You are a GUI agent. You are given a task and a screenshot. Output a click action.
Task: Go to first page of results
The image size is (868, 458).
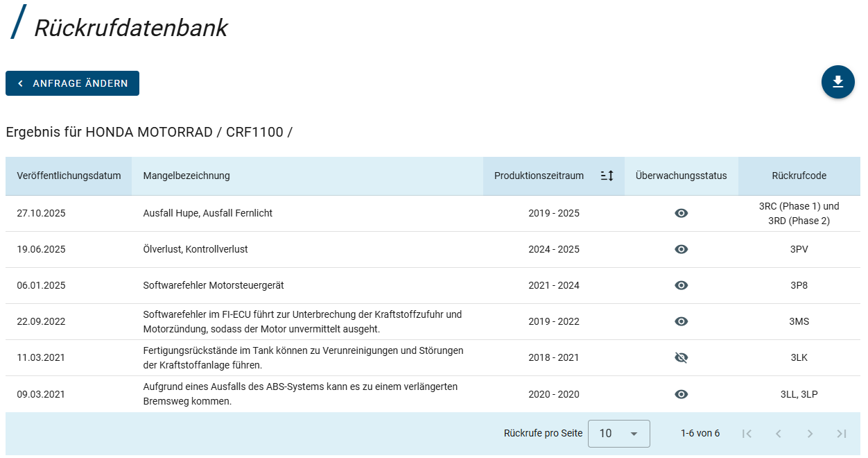tap(747, 434)
